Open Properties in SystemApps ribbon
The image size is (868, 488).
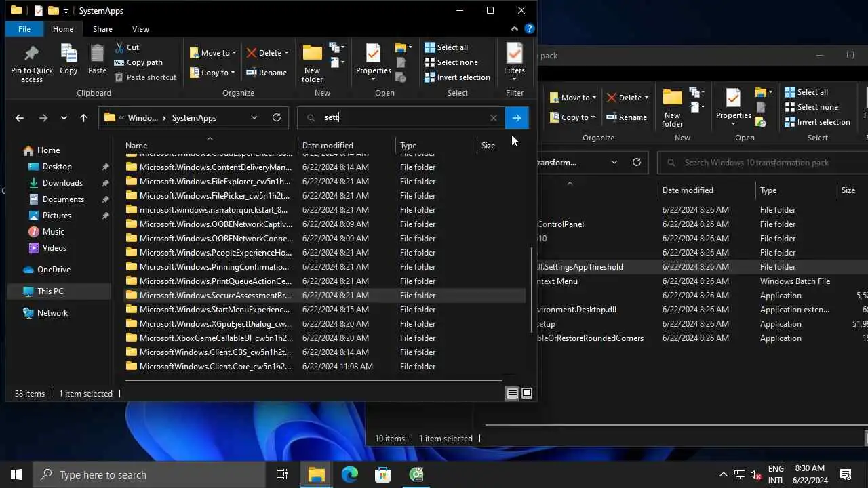373,64
